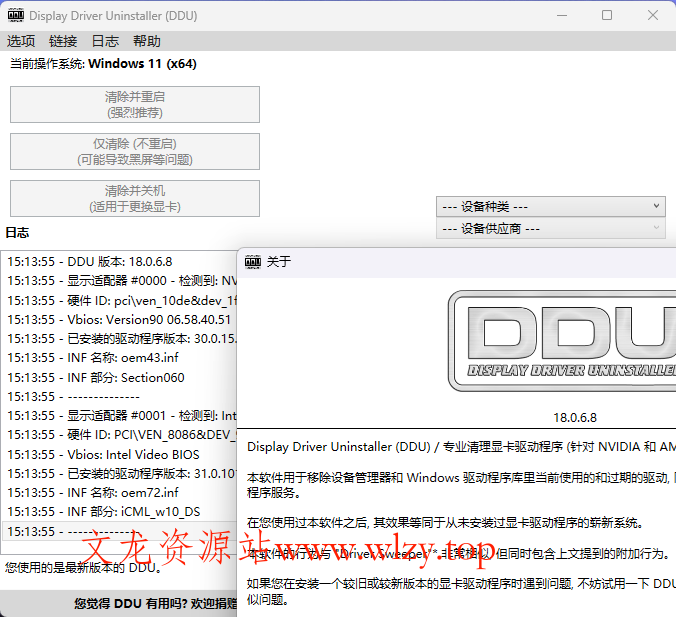Click the 关于 window title text

(x=279, y=261)
